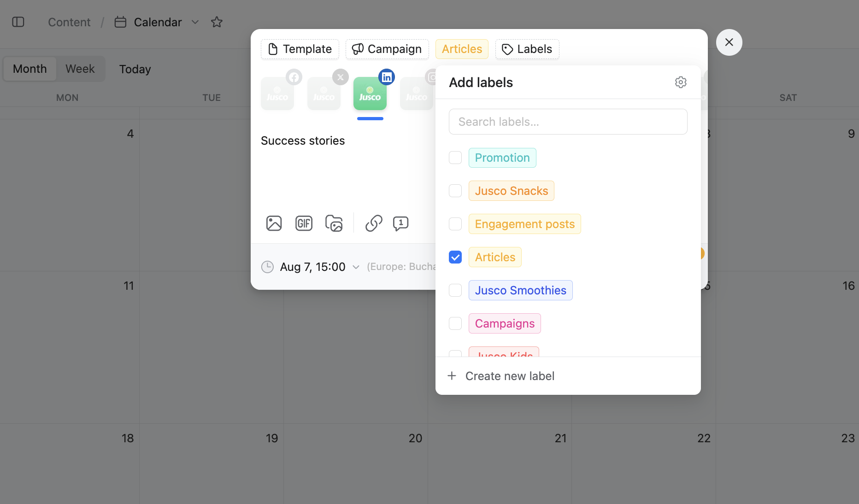Switch to Month view tab
Viewport: 859px width, 504px height.
(x=30, y=69)
